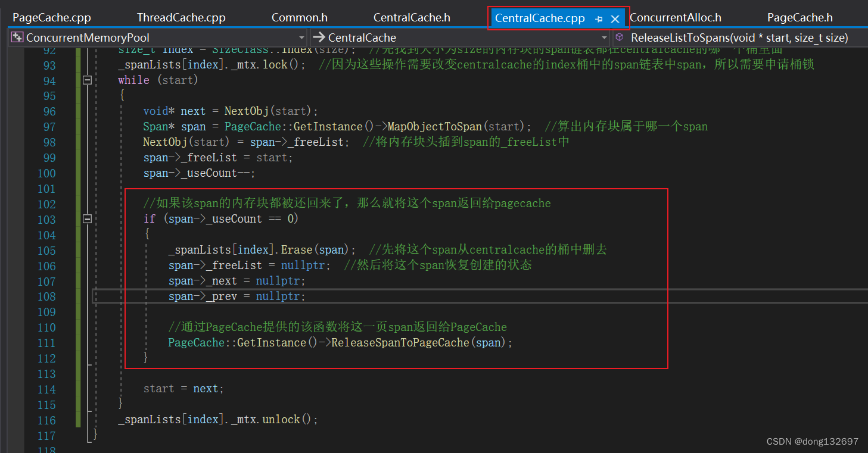The height and width of the screenshot is (453, 868).
Task: Collapse the if (span->_useCount == 0) block
Action: pyautogui.click(x=88, y=219)
